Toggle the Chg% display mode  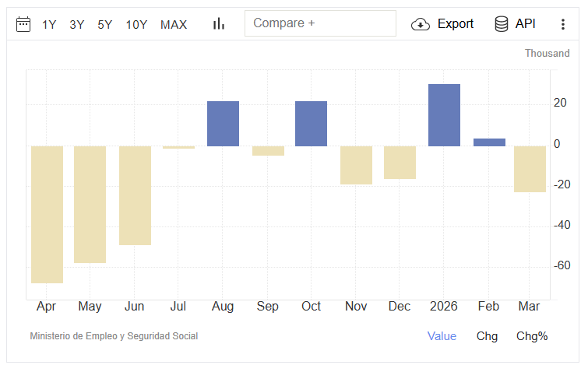point(532,336)
